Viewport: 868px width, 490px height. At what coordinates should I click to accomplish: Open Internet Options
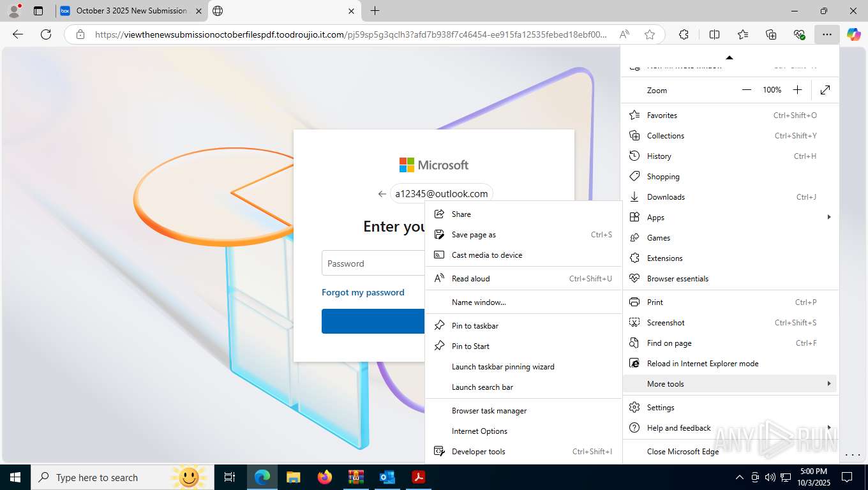[x=523, y=431]
